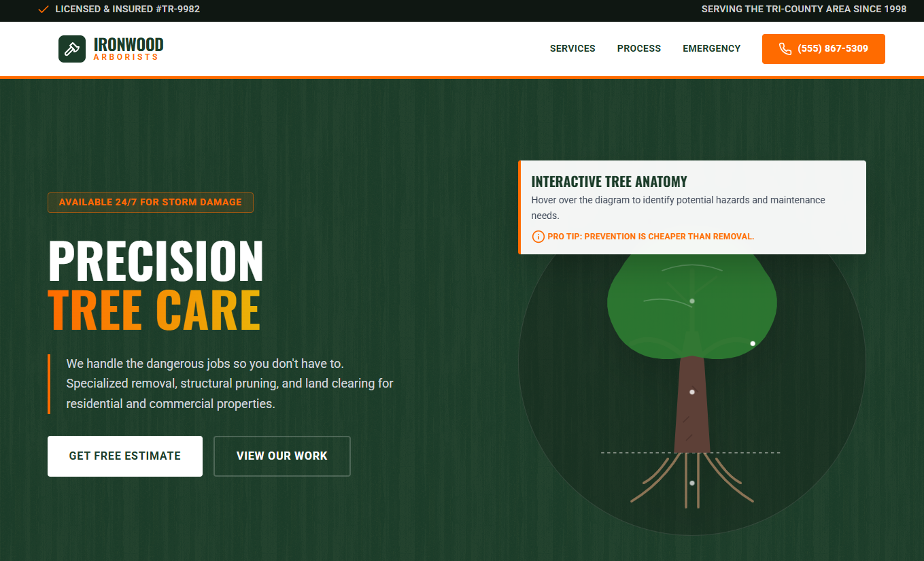Click the Available 24/7 For Storm Damage badge
The width and height of the screenshot is (924, 561).
click(x=150, y=202)
